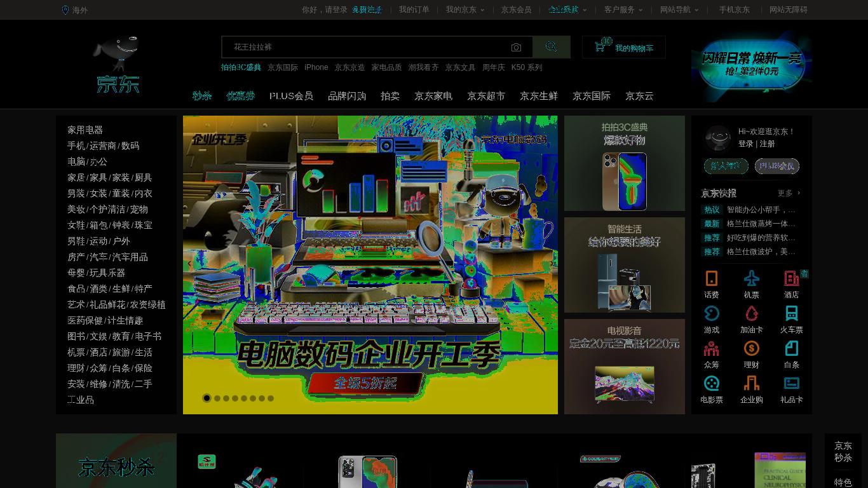Viewport: 868px width, 488px height.
Task: Expand the 企业采购 dropdown in top bar
Action: click(567, 10)
